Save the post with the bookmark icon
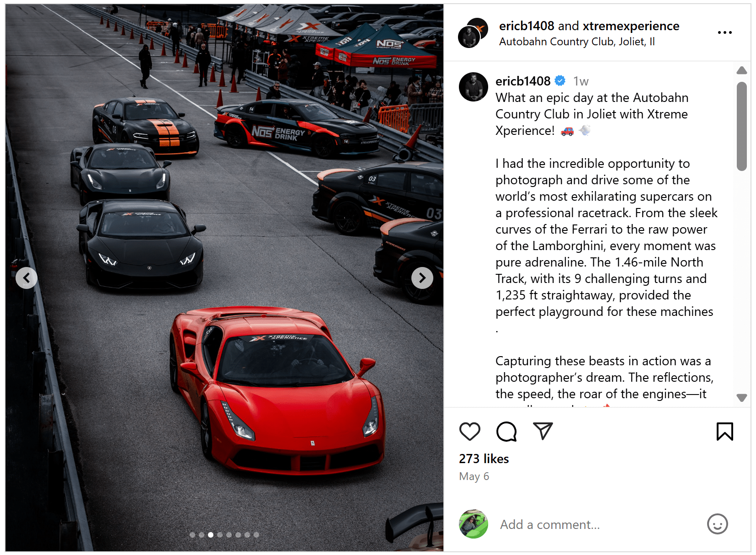The width and height of the screenshot is (756, 555). pyautogui.click(x=724, y=432)
